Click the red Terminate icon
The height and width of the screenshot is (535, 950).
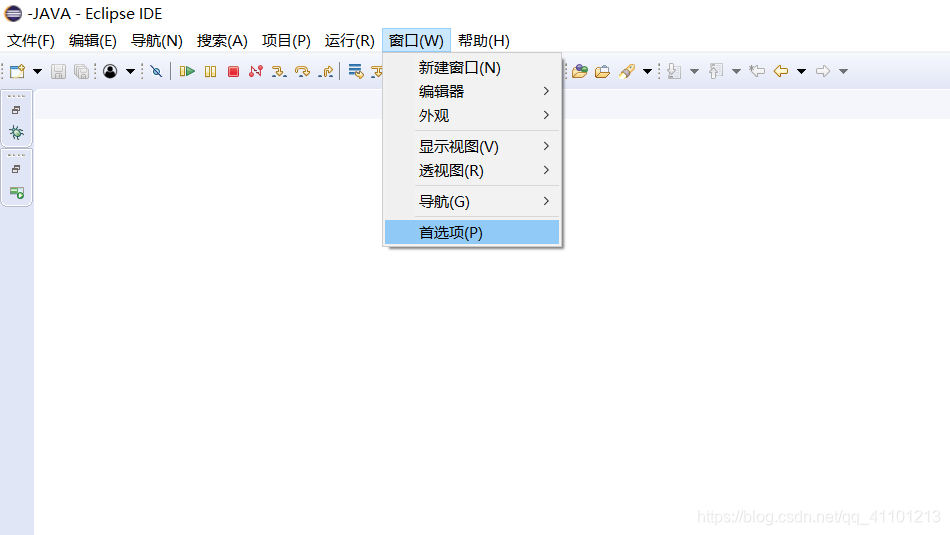[x=233, y=71]
